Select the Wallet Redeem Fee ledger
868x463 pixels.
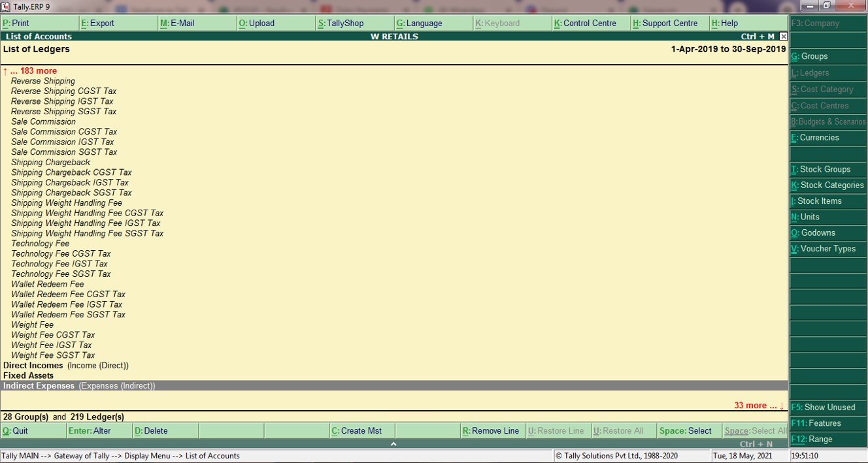(48, 284)
